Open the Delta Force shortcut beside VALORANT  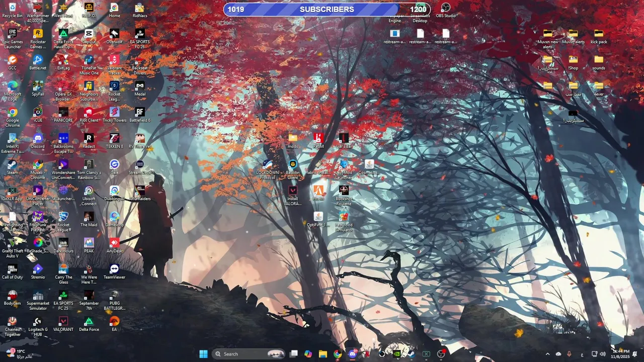click(89, 324)
